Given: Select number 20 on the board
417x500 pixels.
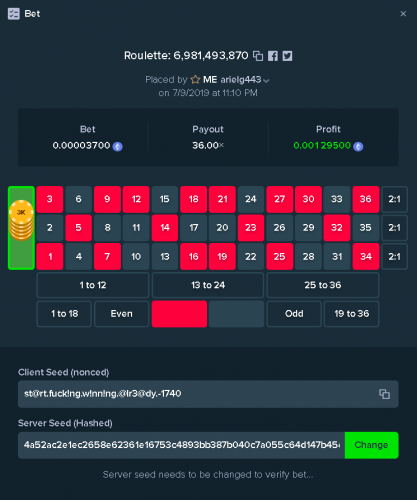Looking at the screenshot, I should click(222, 228).
